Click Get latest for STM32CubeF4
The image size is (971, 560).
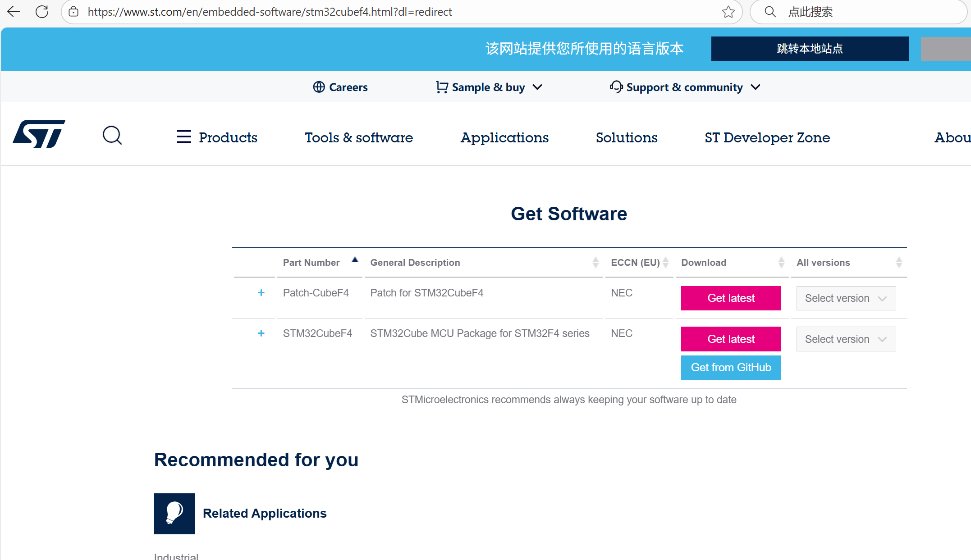pyautogui.click(x=731, y=339)
